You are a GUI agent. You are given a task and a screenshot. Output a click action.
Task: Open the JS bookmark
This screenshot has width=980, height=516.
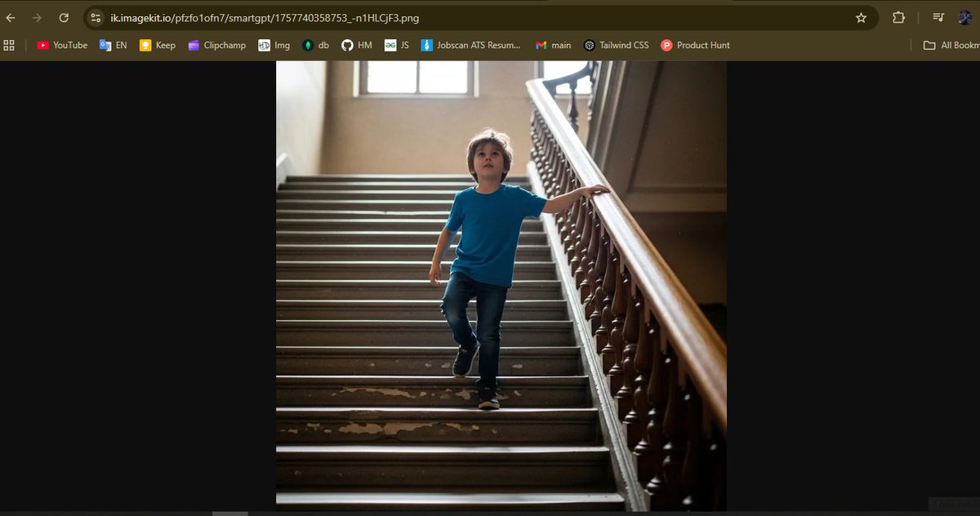click(397, 45)
